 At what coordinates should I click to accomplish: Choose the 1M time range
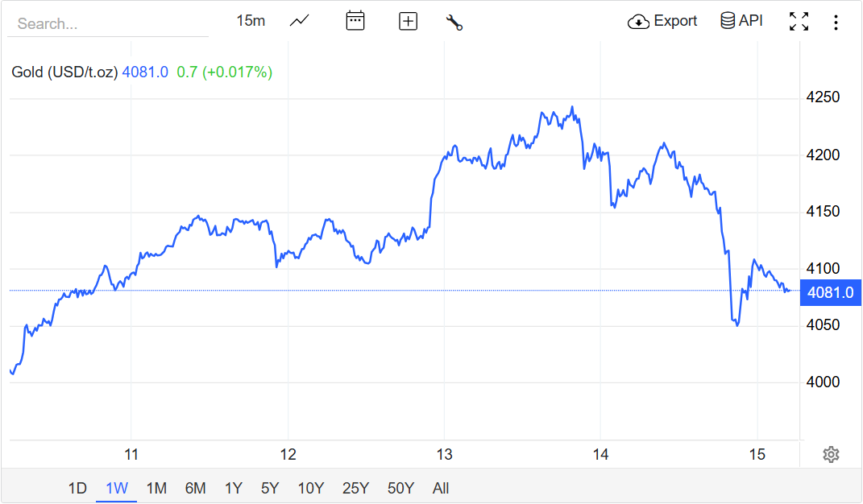click(x=156, y=488)
